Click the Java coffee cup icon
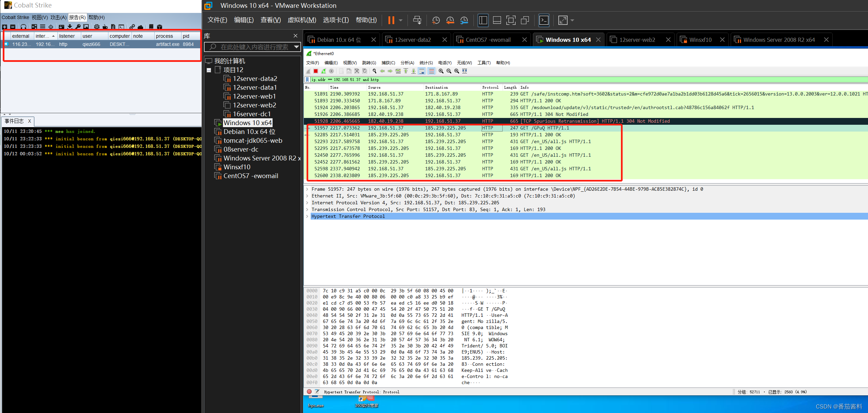 [105, 27]
